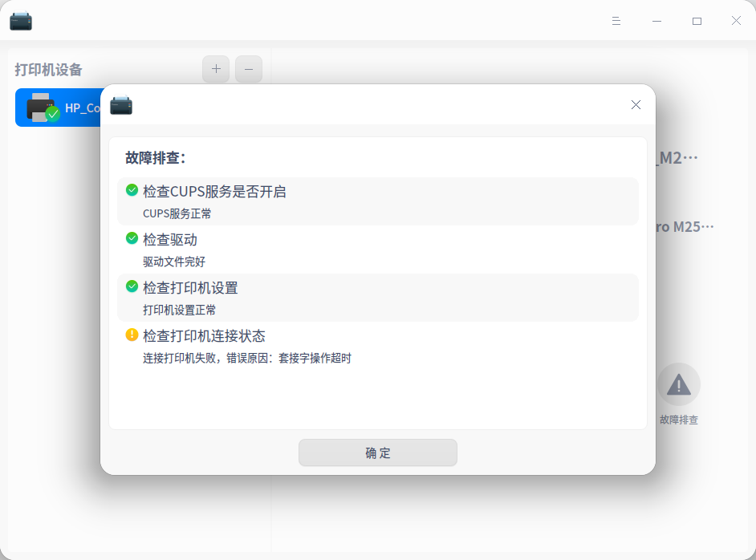This screenshot has width=756, height=560.
Task: Click the add printer plus button
Action: [x=215, y=69]
